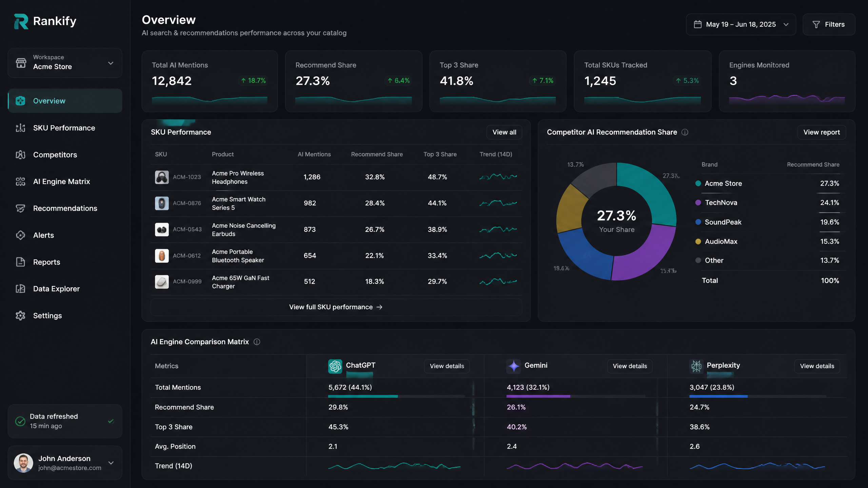Click the Top 3 Share 41.8% card

coord(498,81)
